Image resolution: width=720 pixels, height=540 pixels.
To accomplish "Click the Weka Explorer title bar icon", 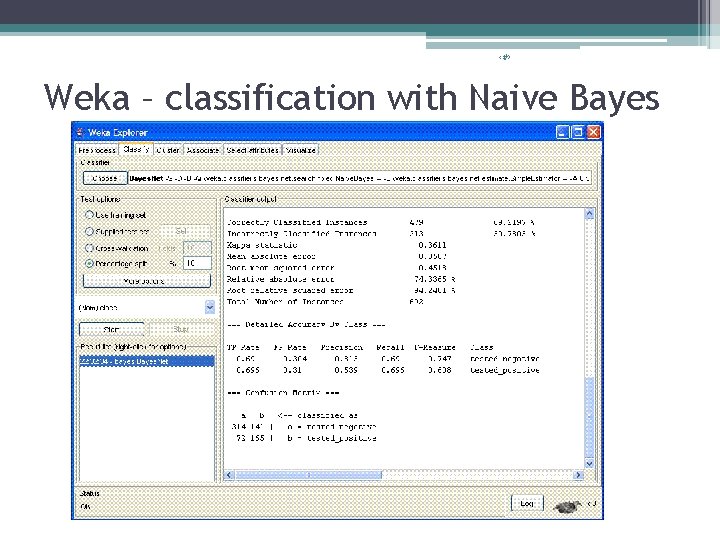I will click(81, 132).
